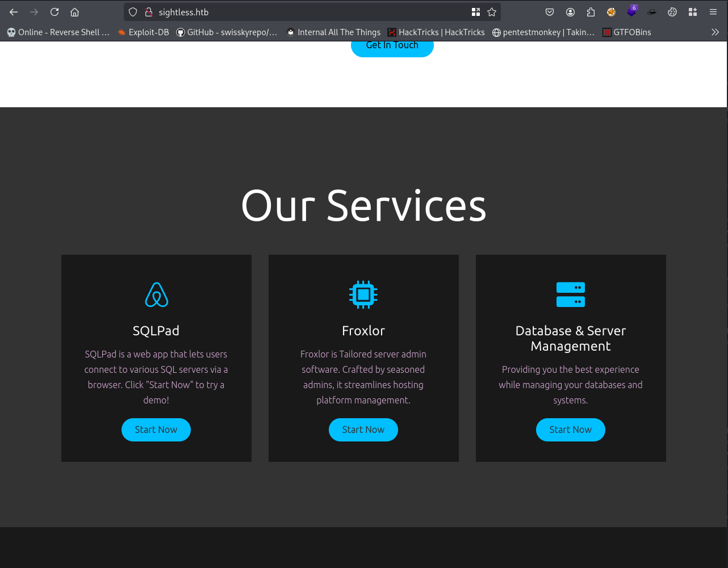Click the Froxlor microchip icon

[x=363, y=294]
